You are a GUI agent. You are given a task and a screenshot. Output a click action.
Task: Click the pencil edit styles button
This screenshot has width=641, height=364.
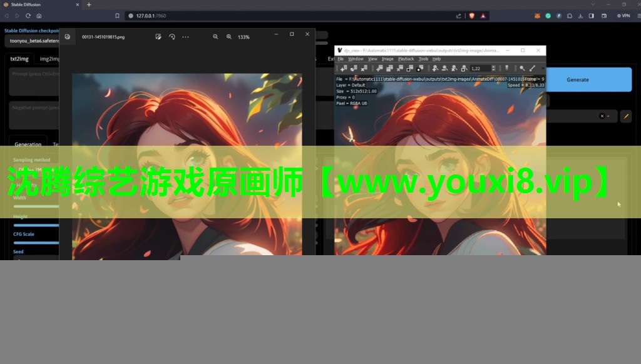[626, 116]
